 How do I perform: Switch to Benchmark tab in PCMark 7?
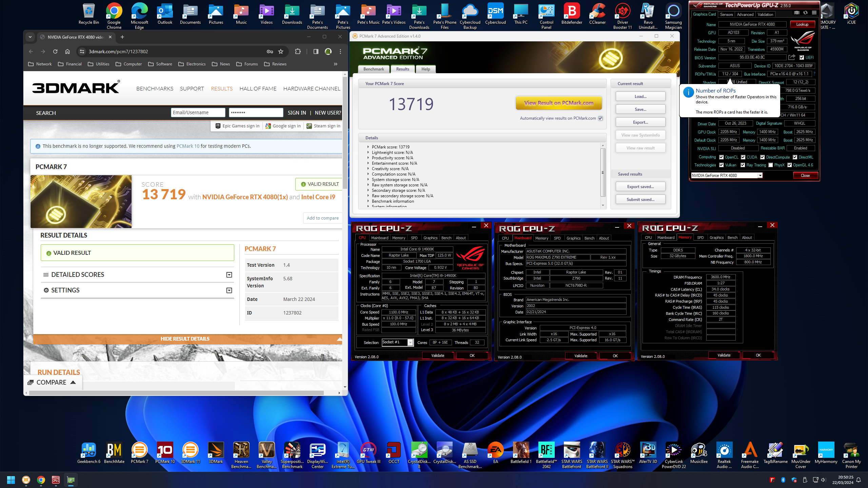(x=374, y=69)
